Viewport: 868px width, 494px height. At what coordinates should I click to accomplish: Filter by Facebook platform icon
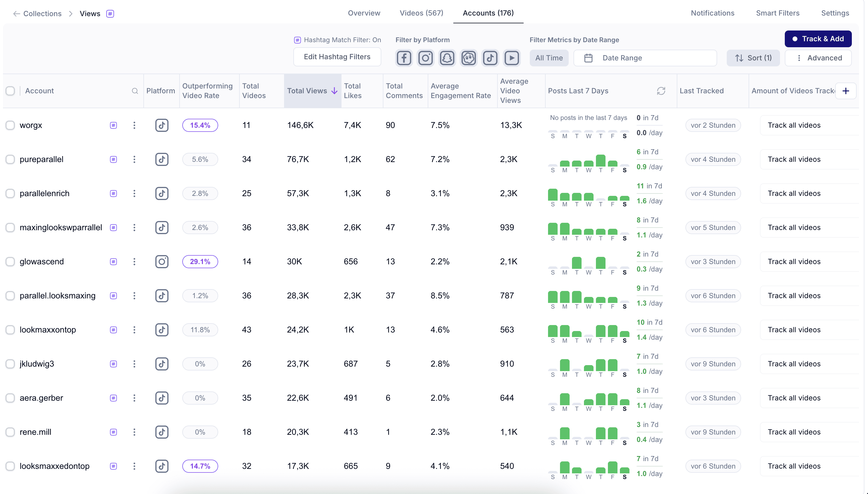[404, 58]
